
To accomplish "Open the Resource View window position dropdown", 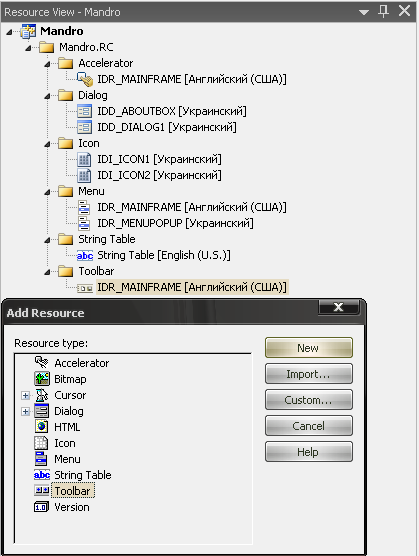I will 364,12.
